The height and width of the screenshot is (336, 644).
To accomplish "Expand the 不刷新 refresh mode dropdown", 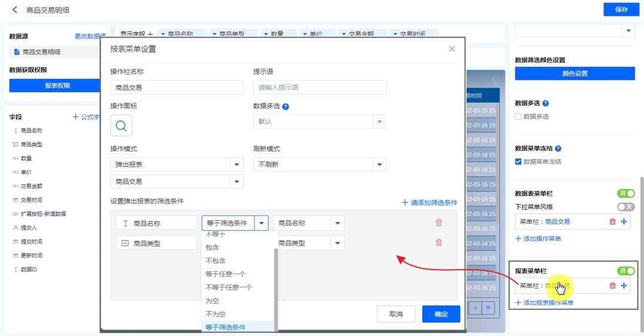I will click(x=379, y=164).
